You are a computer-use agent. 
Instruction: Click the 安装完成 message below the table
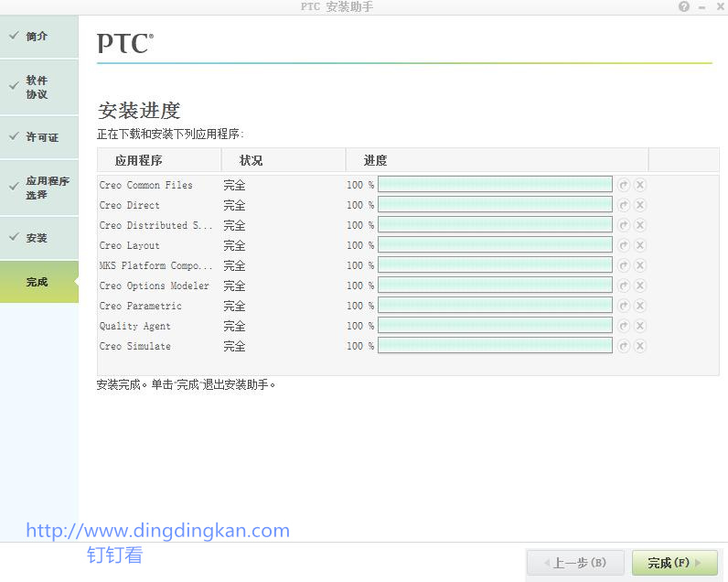(187, 384)
